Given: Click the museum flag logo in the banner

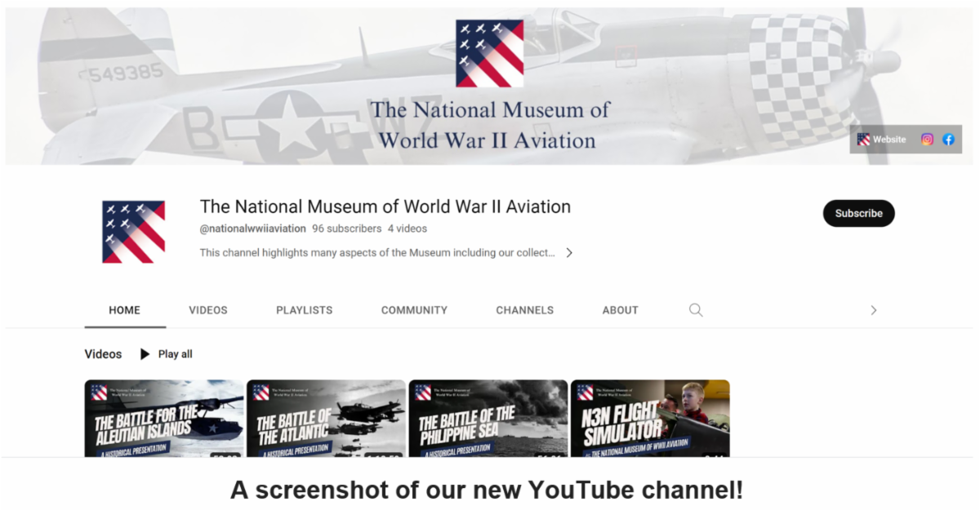Looking at the screenshot, I should 489,53.
